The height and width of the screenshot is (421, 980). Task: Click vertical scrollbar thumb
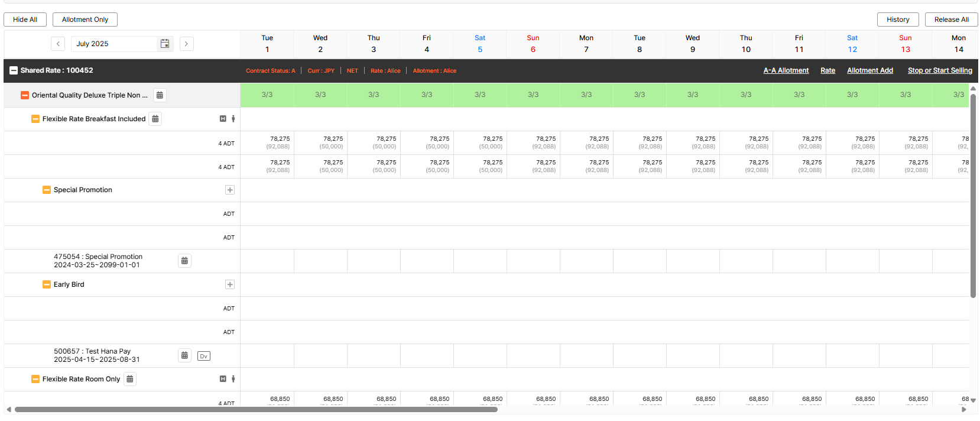(x=973, y=195)
